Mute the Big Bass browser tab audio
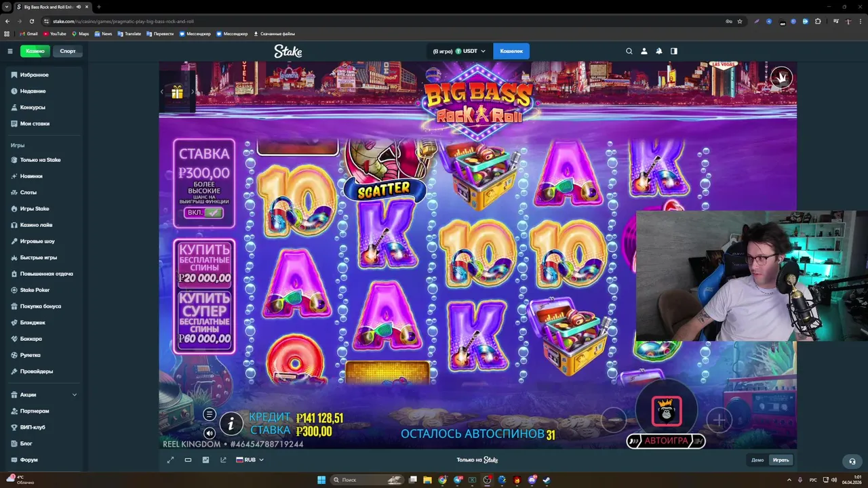 coord(79,7)
